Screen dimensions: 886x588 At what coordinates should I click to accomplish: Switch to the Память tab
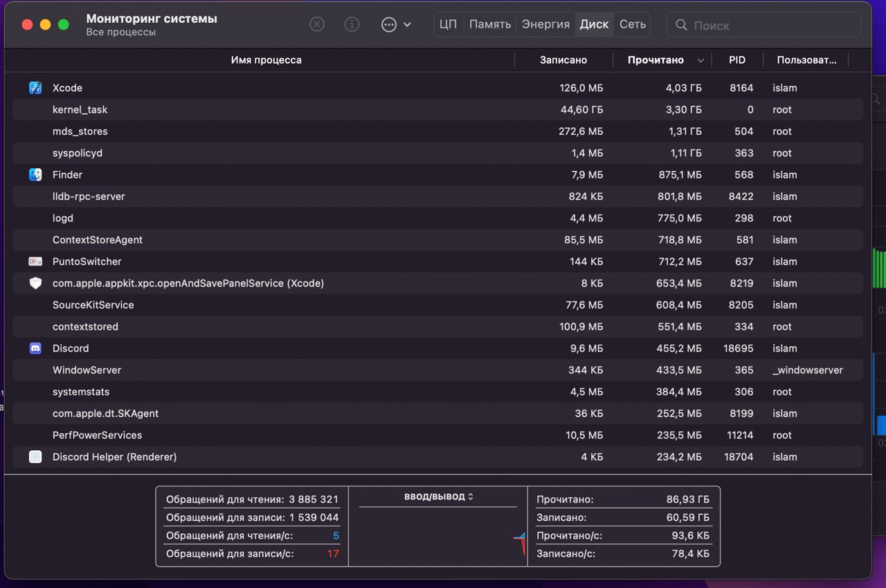(x=490, y=24)
